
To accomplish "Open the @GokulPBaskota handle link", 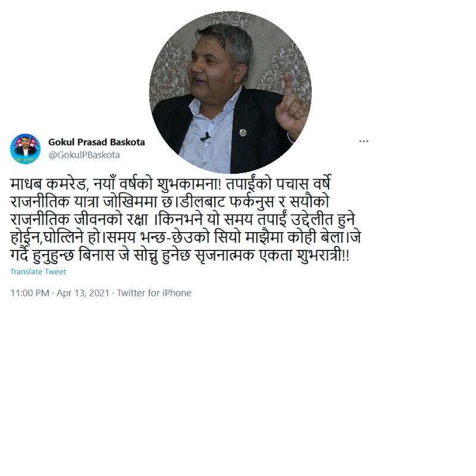I will point(84,155).
